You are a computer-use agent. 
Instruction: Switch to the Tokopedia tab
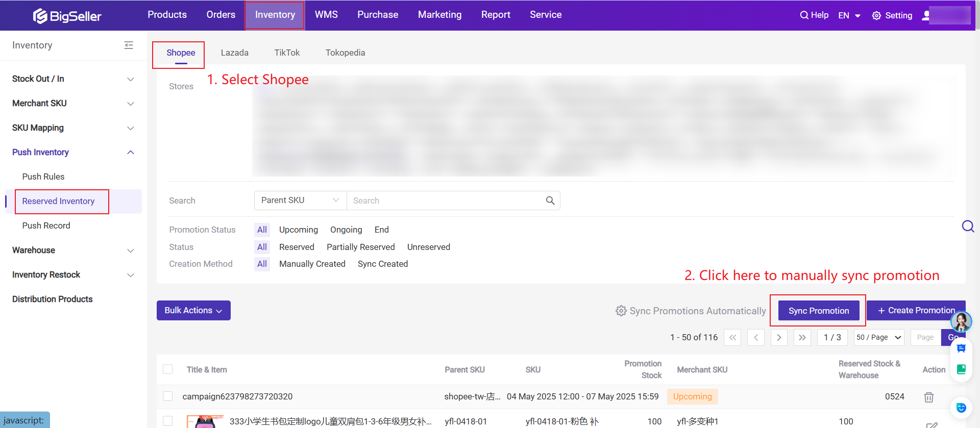click(346, 53)
